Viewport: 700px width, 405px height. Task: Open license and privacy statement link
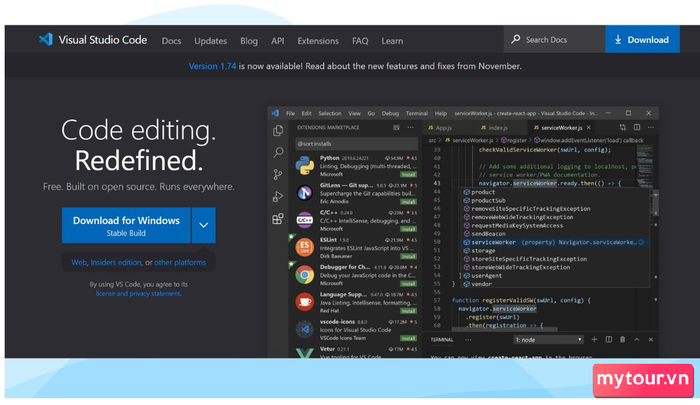pos(138,293)
